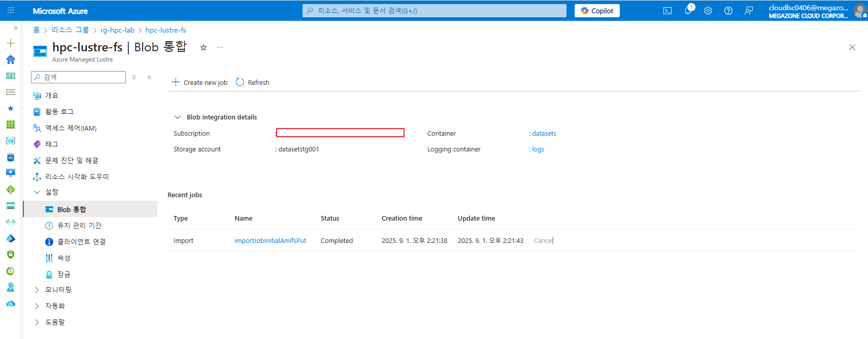The width and height of the screenshot is (868, 339).
Task: Click the Type column header
Action: point(181,219)
